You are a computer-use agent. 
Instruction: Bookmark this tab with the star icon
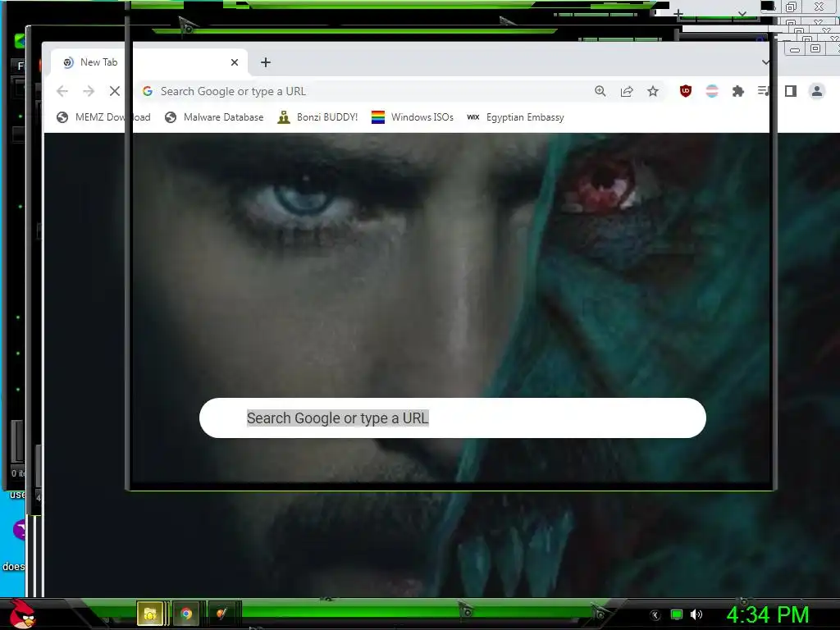652,91
